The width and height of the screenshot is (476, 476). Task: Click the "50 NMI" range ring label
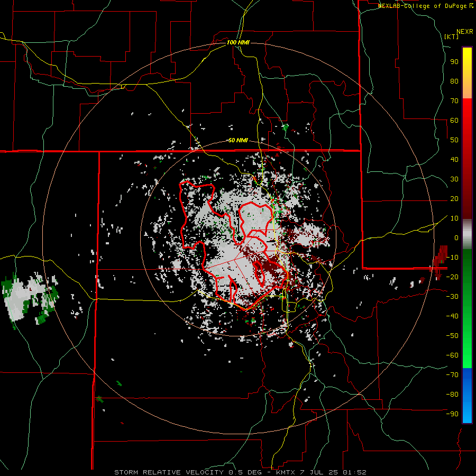pos(238,140)
